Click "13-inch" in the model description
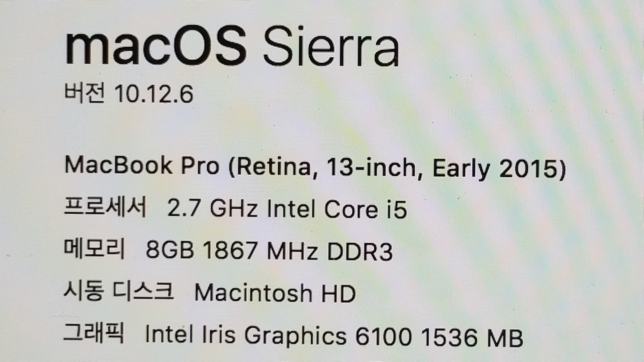Image resolution: width=644 pixels, height=362 pixels. point(371,167)
